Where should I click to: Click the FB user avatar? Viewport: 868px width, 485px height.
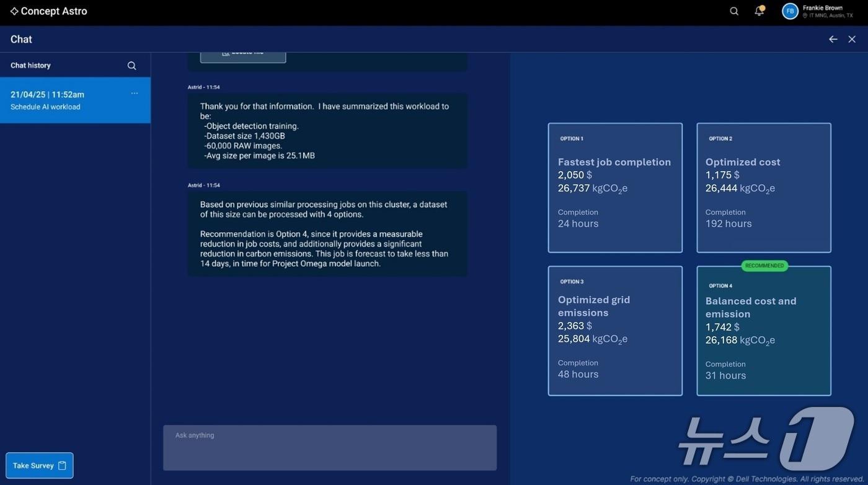790,11
